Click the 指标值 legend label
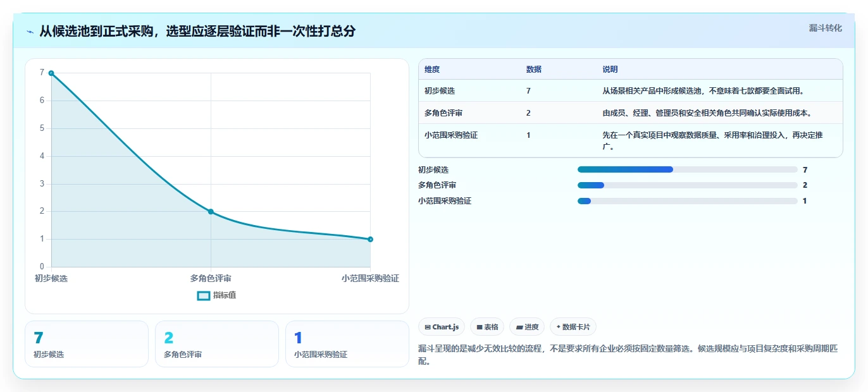The image size is (868, 392). coord(225,295)
